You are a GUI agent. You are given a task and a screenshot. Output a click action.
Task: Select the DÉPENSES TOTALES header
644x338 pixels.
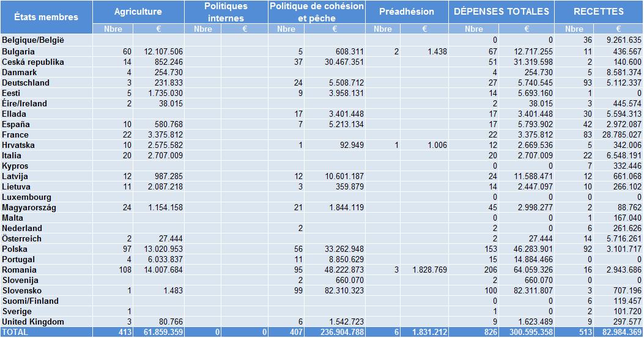point(502,12)
